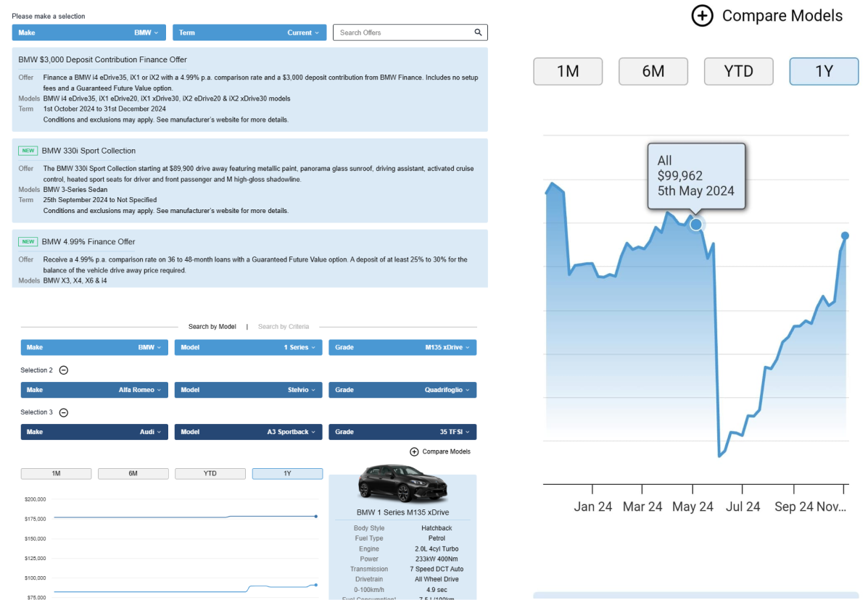The height and width of the screenshot is (600, 868).
Task: Click the black BMW 1 Series car image
Action: click(x=402, y=483)
